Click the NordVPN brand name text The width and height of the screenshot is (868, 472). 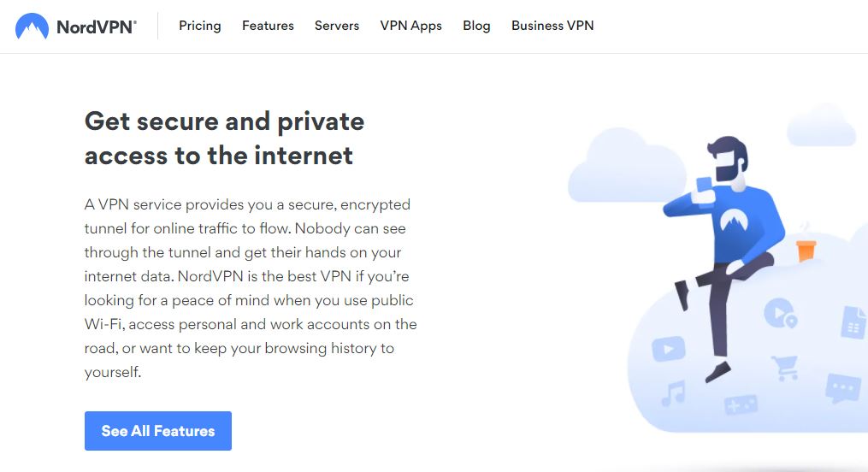[96, 27]
